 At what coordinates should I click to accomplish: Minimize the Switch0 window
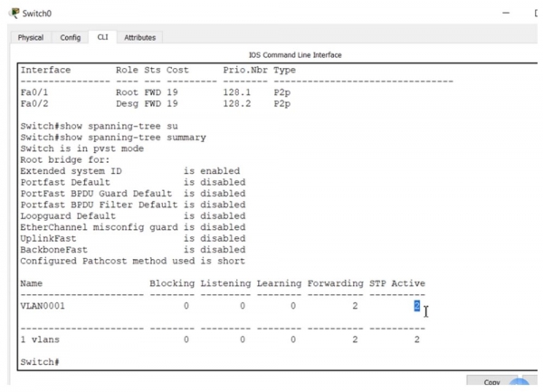[x=516, y=14]
